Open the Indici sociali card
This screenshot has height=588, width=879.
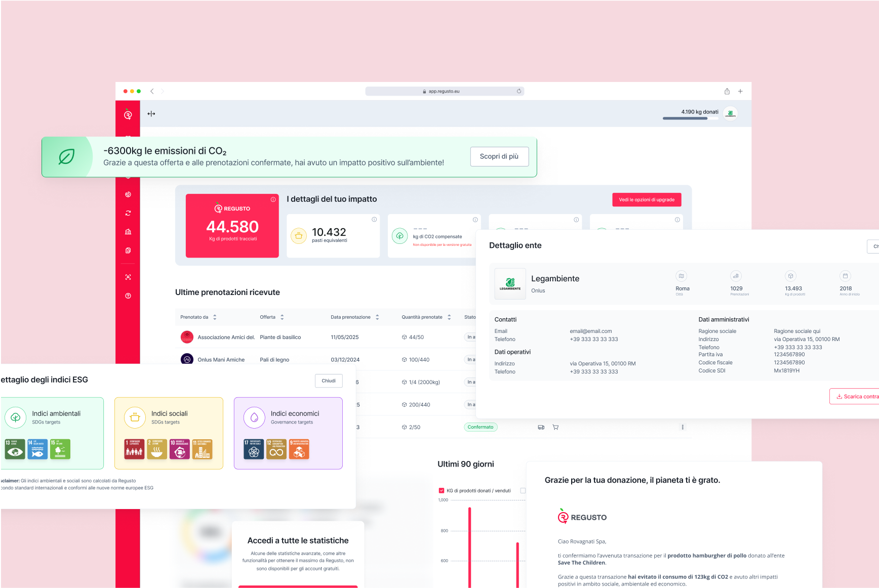click(169, 433)
